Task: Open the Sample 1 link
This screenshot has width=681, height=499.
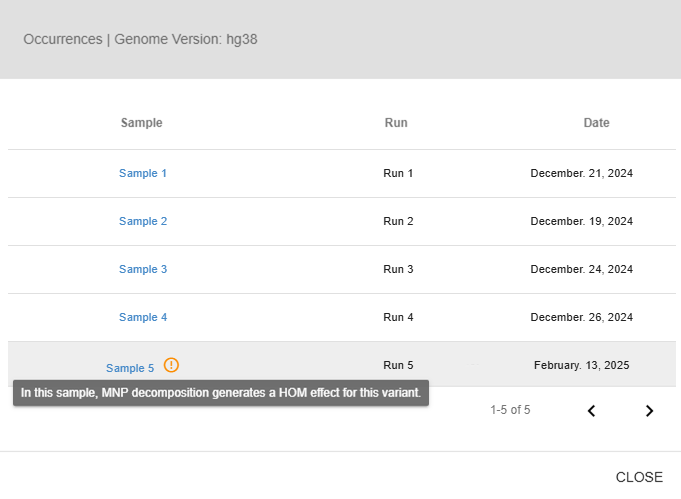Action: click(x=142, y=173)
